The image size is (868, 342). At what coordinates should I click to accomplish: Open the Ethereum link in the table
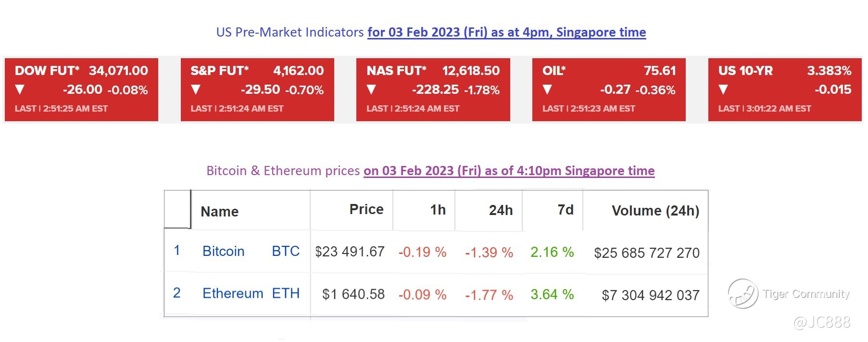tap(233, 293)
